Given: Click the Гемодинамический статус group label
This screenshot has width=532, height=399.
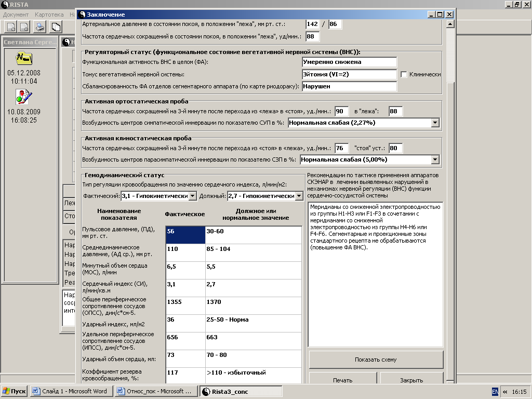Looking at the screenshot, I should [124, 175].
